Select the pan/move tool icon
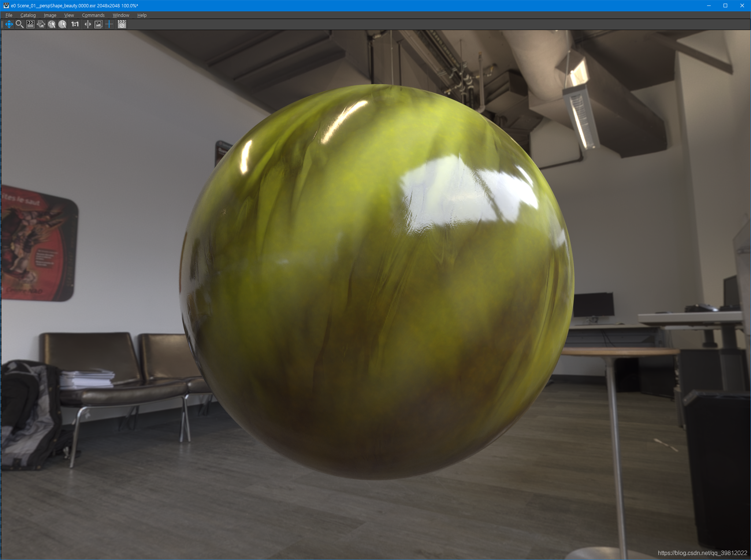 tap(9, 24)
